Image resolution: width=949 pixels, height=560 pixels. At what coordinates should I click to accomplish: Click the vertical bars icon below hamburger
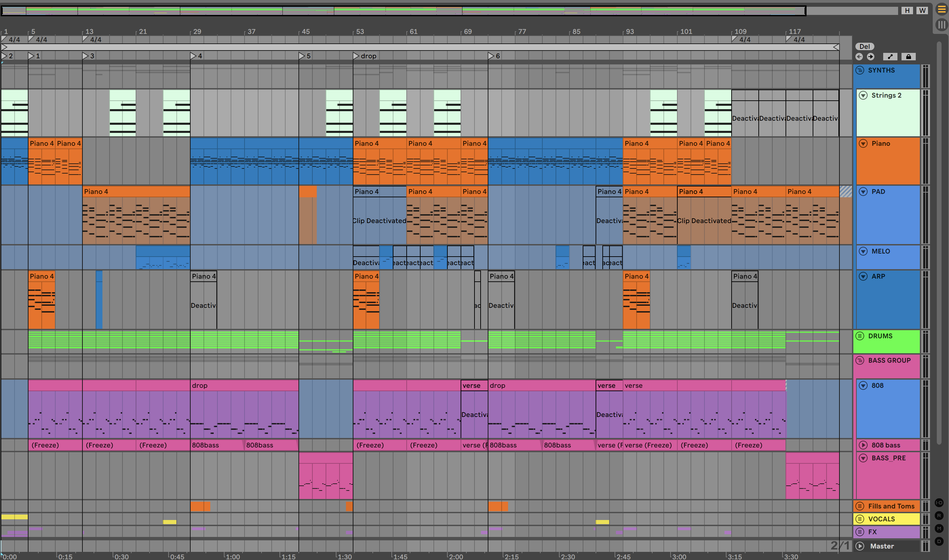(942, 25)
